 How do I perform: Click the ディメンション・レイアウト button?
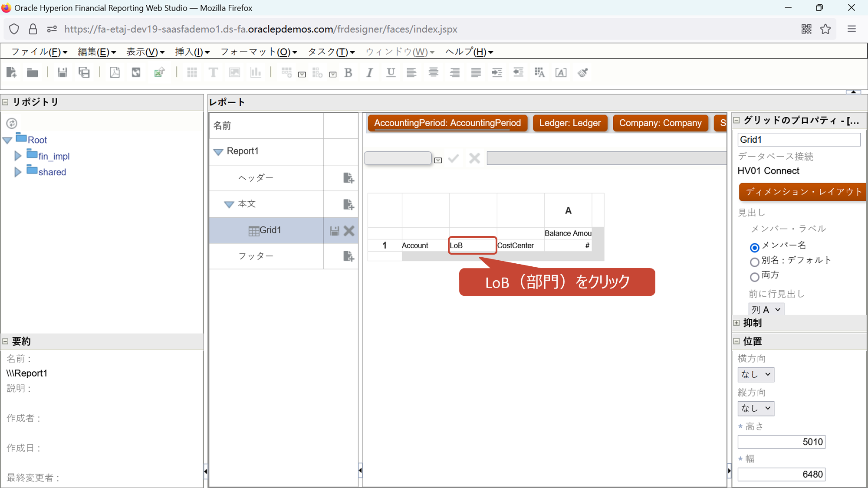click(x=803, y=192)
